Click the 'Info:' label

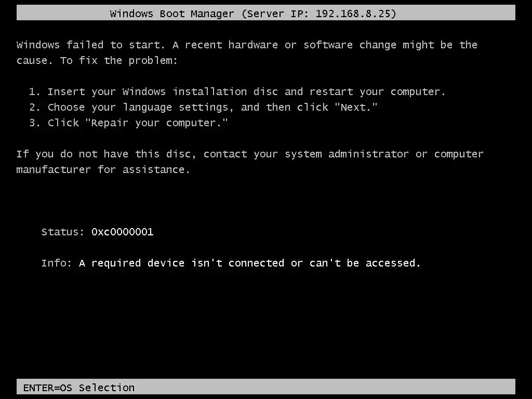56,263
